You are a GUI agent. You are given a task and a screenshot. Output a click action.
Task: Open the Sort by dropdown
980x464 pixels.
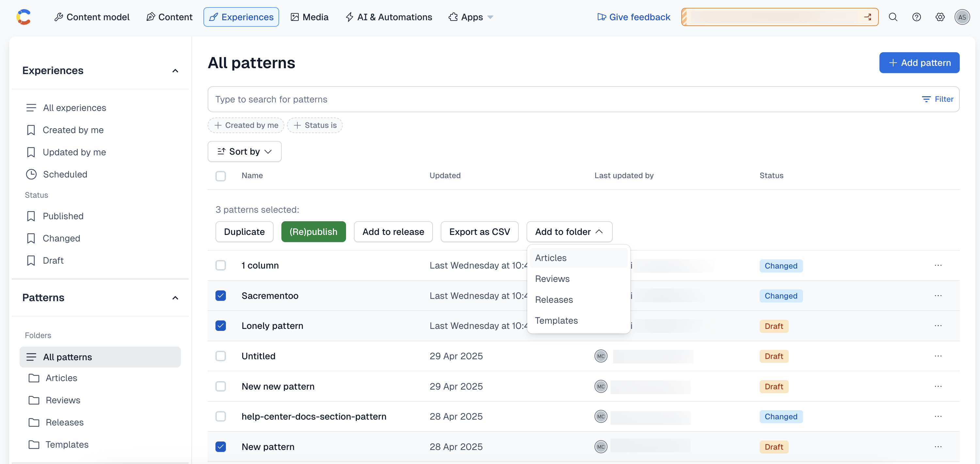coord(244,151)
